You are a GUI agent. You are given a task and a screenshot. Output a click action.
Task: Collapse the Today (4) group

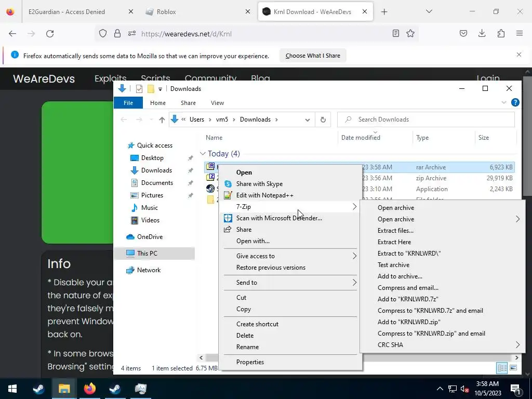(x=203, y=154)
